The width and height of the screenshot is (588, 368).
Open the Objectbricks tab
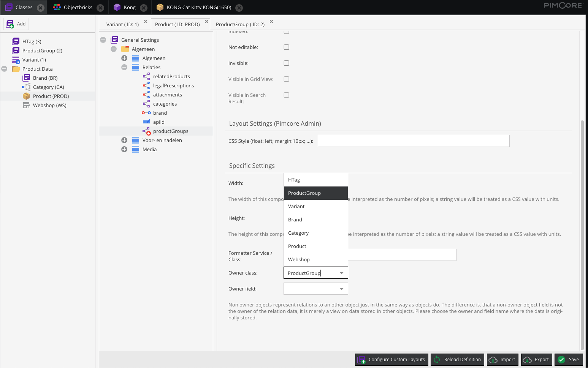(78, 7)
